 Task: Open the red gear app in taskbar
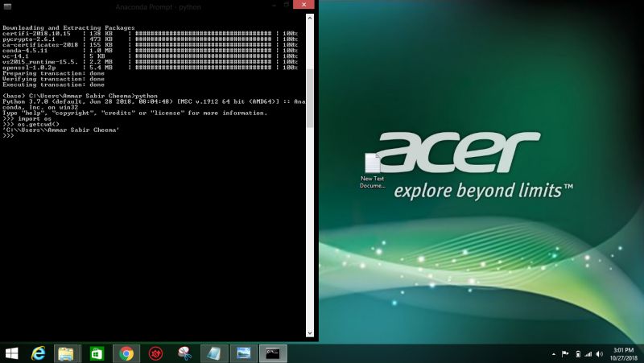pos(155,353)
